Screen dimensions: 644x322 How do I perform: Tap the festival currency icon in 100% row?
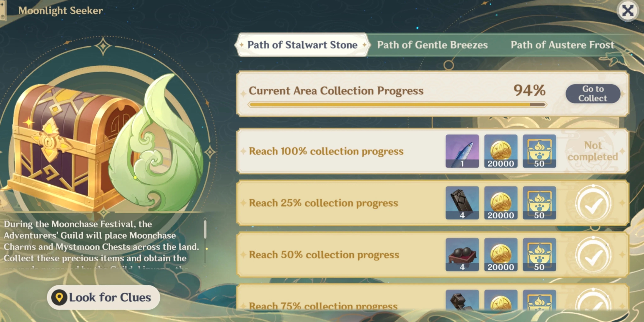[x=539, y=151]
